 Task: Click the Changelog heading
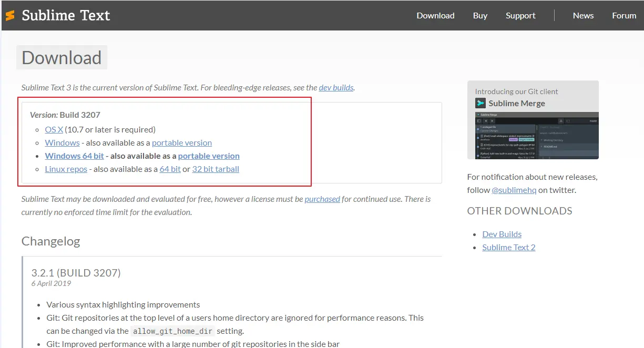[50, 241]
